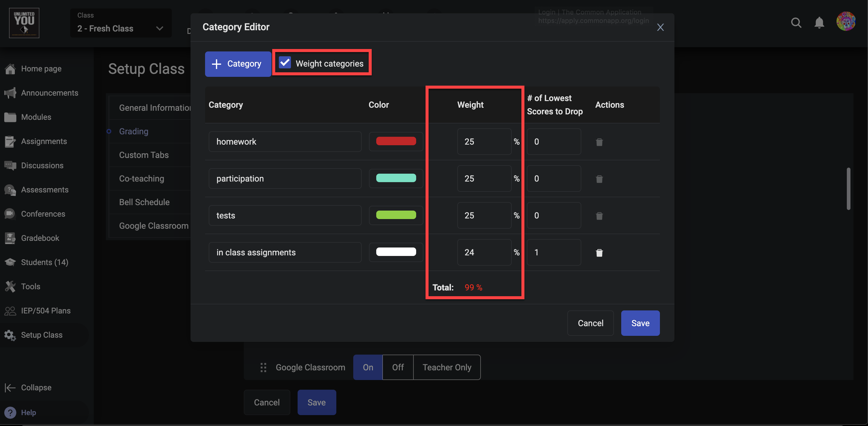Screen dimensions: 868x426
Task: Switch to Custom Tabs settings tab
Action: (x=144, y=155)
